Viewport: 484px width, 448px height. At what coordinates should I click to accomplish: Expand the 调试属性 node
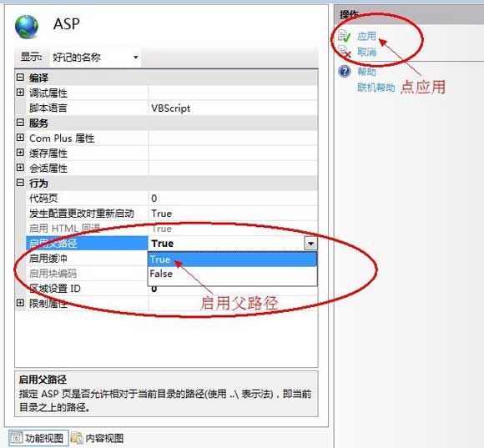(x=20, y=93)
